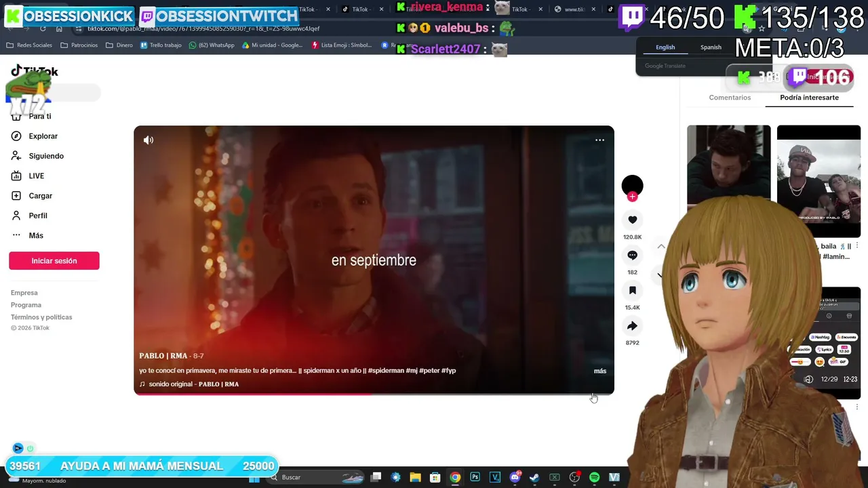Screen dimensions: 868x488
Task: Switch to the www.tik browser tab
Action: tap(574, 9)
